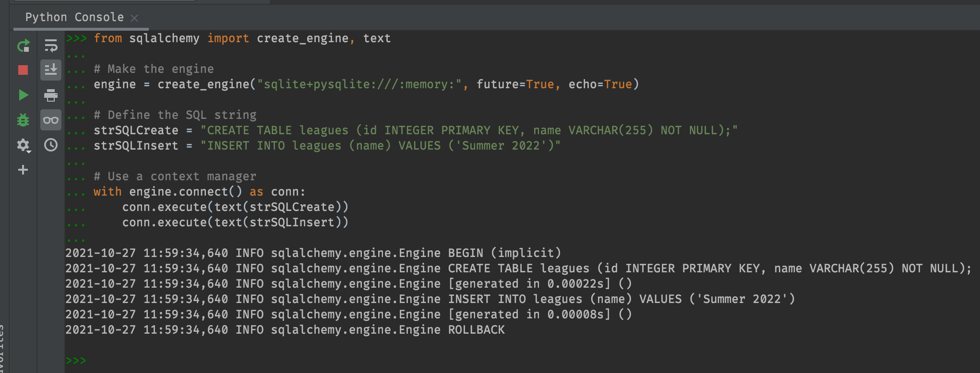Toggle soft-wrap in console output
Image resolution: width=980 pixels, height=373 pixels.
click(x=51, y=46)
